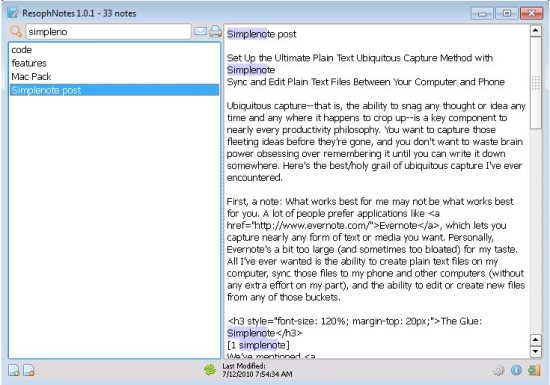Viewport: 550px width, 385px height.
Task: Click the email note envelope icon
Action: [x=200, y=32]
